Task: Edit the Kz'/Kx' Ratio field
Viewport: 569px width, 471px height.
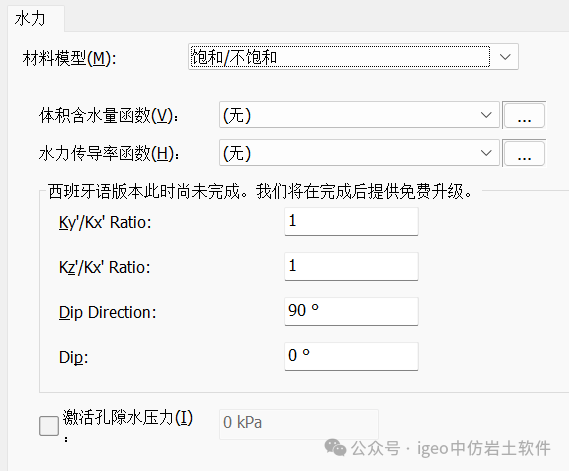Action: point(351,266)
